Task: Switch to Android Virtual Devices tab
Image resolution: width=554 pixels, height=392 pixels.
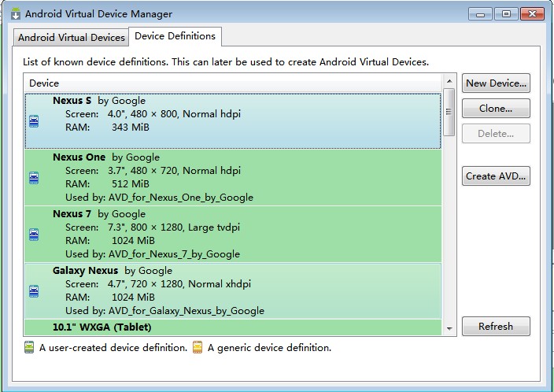Action: [72, 38]
